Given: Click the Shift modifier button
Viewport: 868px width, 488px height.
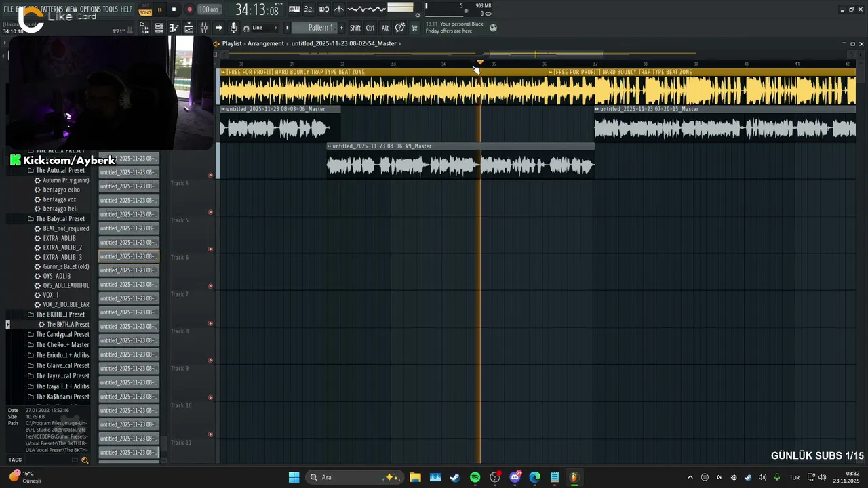Looking at the screenshot, I should [x=355, y=28].
